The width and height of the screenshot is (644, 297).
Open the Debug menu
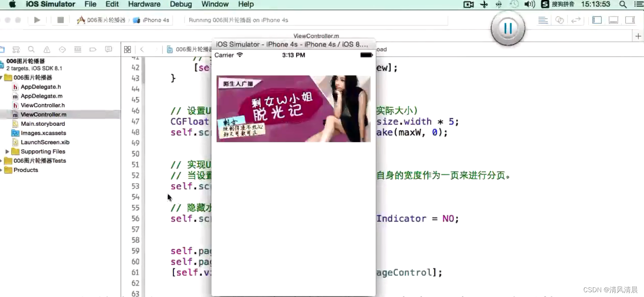[181, 4]
